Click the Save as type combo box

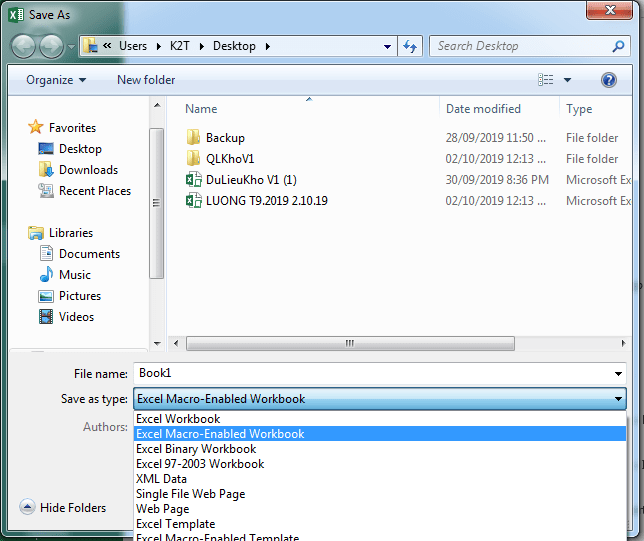[x=380, y=399]
